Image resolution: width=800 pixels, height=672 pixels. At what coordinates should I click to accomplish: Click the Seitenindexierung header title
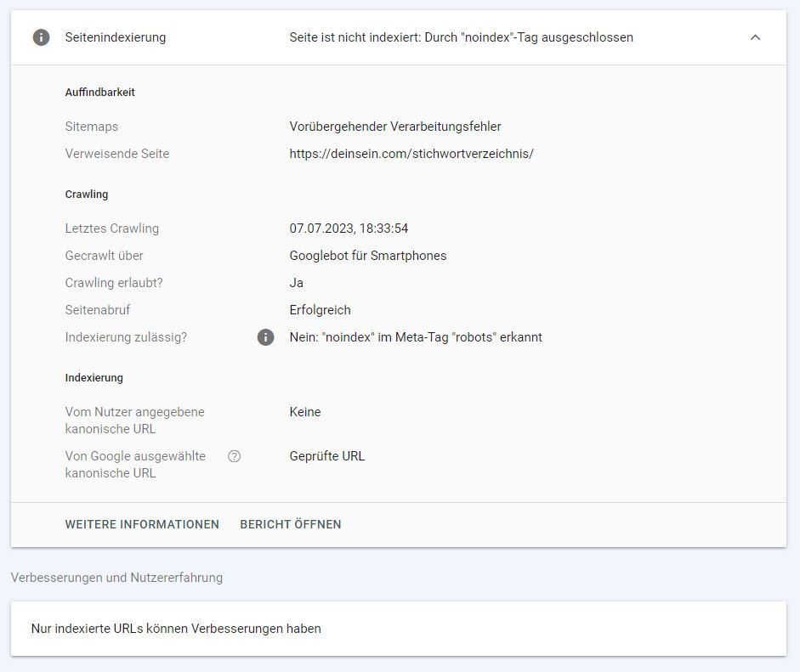(116, 37)
